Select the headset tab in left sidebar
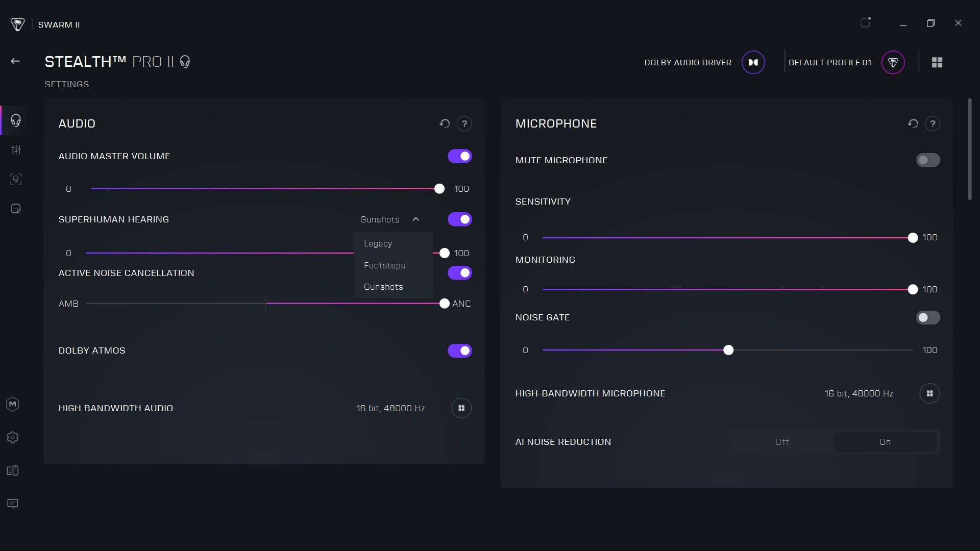980x551 pixels. [16, 120]
